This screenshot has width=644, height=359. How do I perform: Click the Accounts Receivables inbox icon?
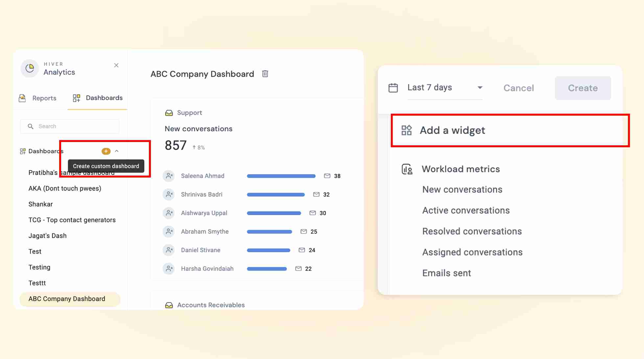tap(169, 305)
